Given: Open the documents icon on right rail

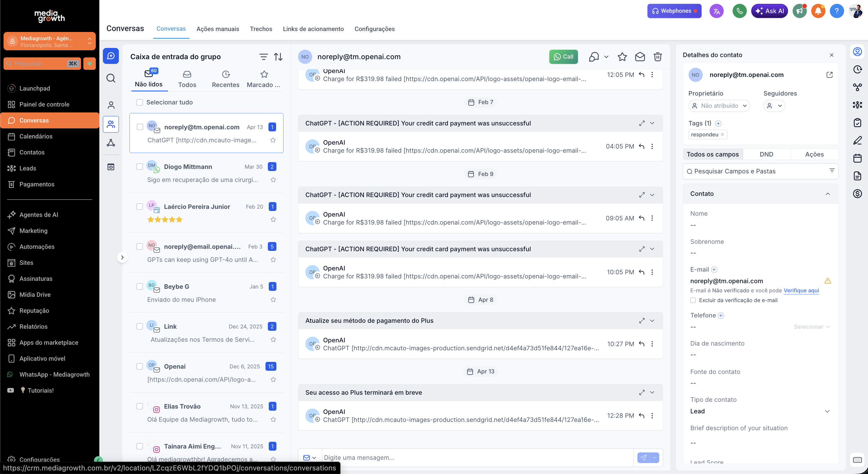Looking at the screenshot, I should tap(857, 176).
